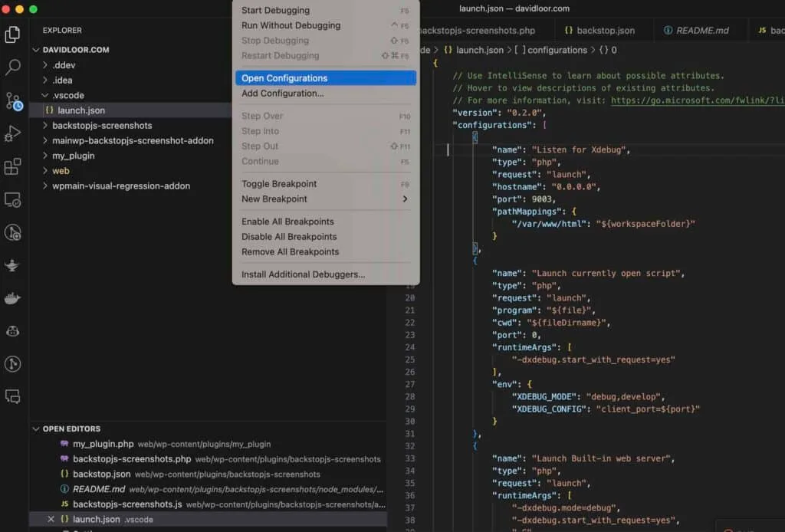Switch to the backstop.json editor tab

pos(604,31)
